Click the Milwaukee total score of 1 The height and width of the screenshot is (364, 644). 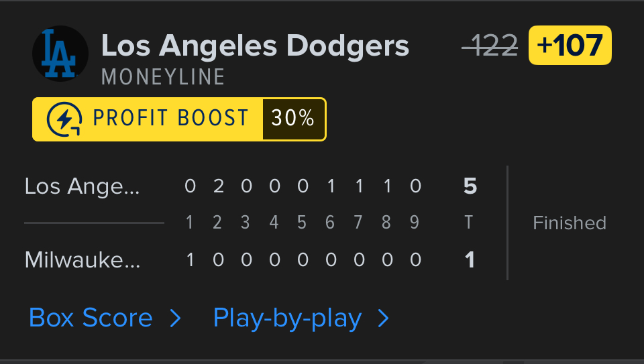coord(470,259)
